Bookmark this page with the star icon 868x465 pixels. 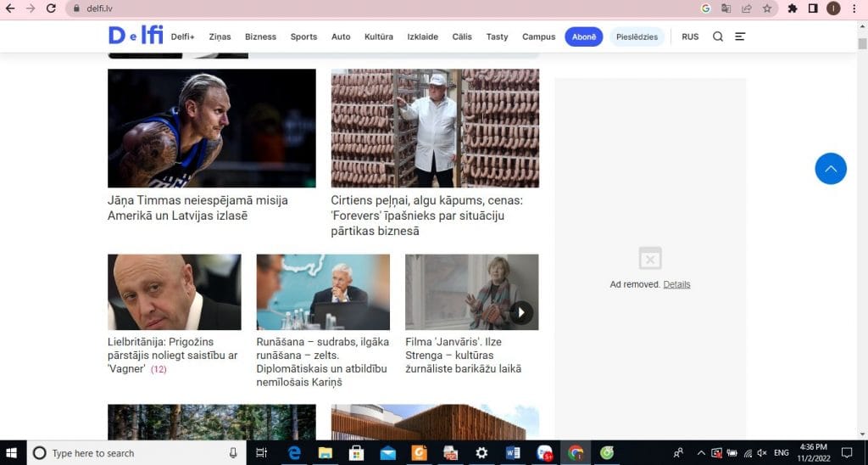pos(767,8)
